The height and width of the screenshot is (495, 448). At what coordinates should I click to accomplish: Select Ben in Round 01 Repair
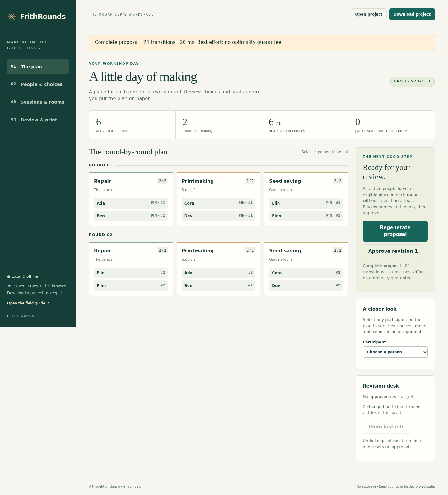131,216
